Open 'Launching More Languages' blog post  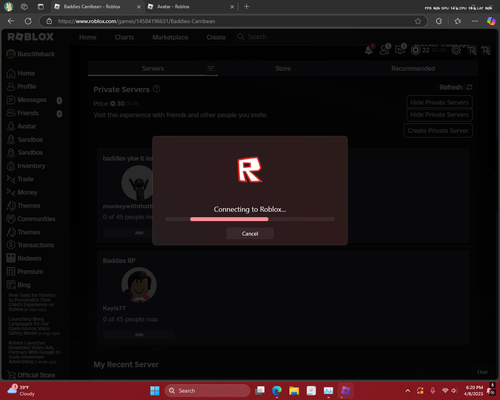34,326
